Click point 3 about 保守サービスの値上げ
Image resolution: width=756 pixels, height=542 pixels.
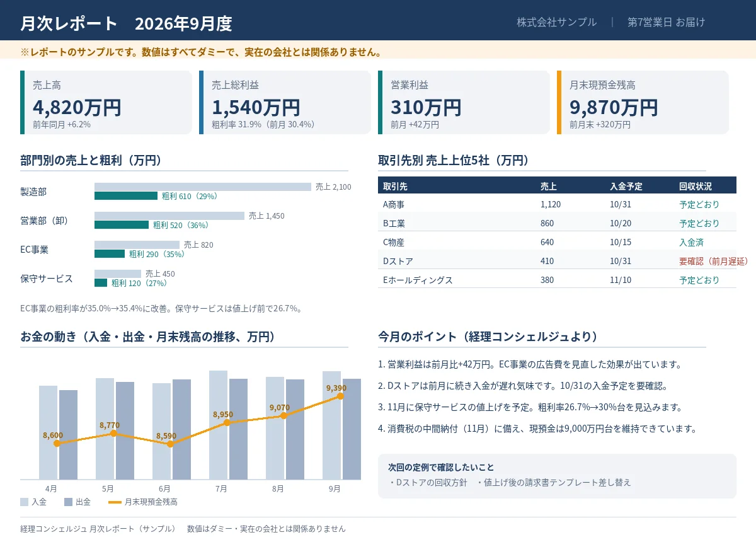[x=530, y=407]
